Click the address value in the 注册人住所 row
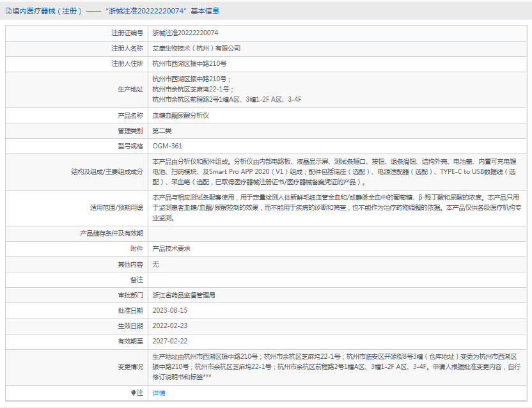 point(189,63)
